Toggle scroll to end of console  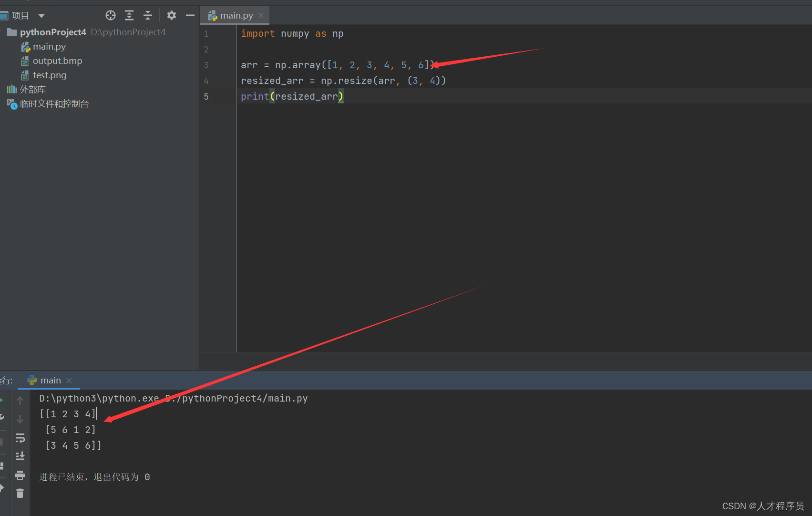tap(20, 456)
